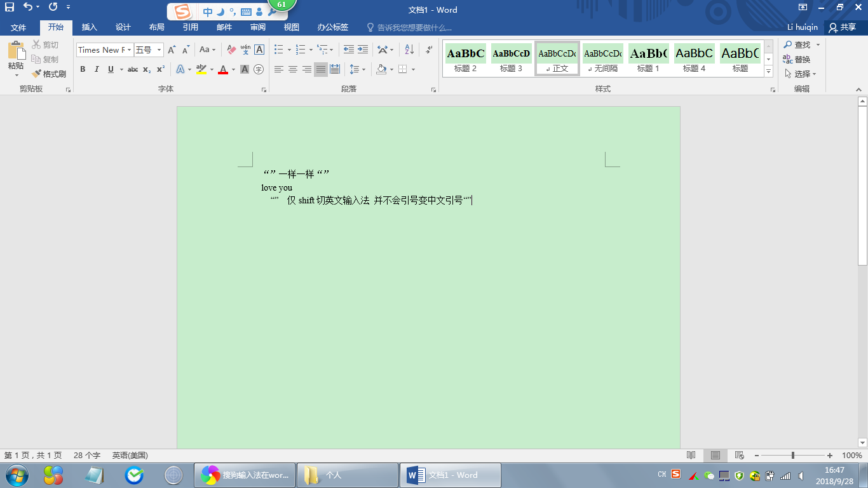Open the 文件 (File) tab
Screen dimensions: 868x488
click(x=18, y=27)
